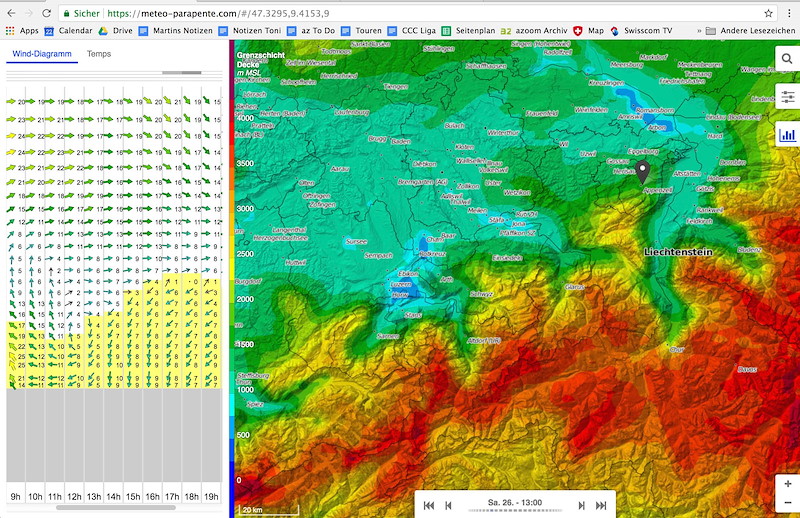Switch to the Temps tab

coord(99,54)
